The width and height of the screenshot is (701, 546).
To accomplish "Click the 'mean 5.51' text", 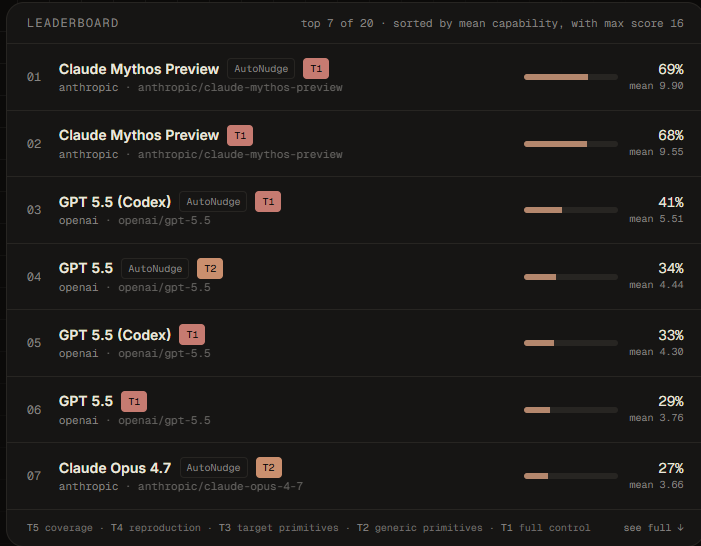I will coord(656,219).
